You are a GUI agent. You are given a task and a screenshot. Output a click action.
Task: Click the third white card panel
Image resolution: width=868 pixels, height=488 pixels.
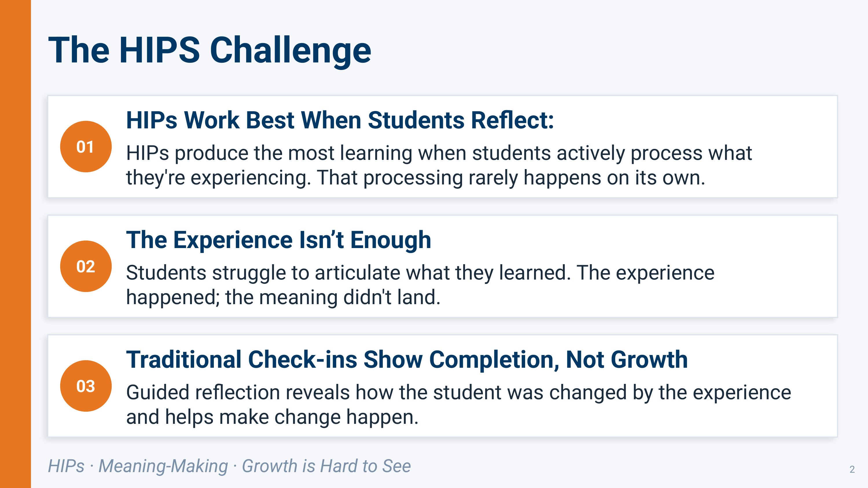(442, 386)
